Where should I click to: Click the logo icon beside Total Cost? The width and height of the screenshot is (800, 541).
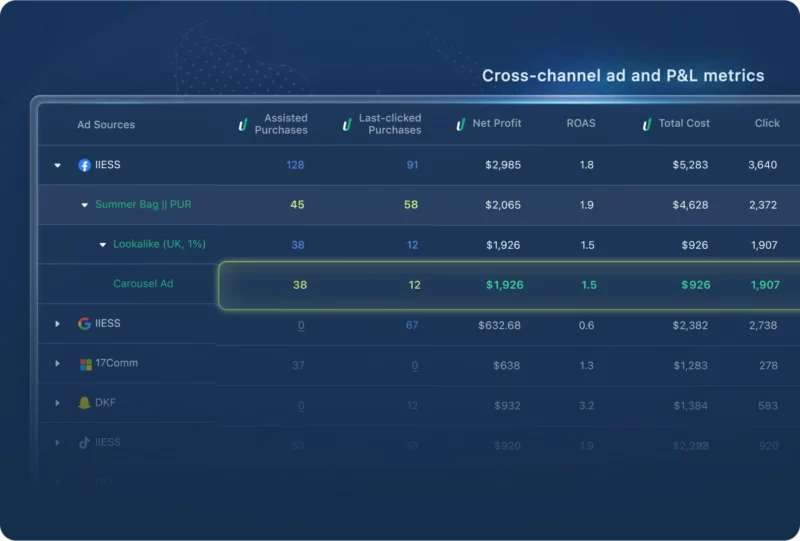pos(646,124)
